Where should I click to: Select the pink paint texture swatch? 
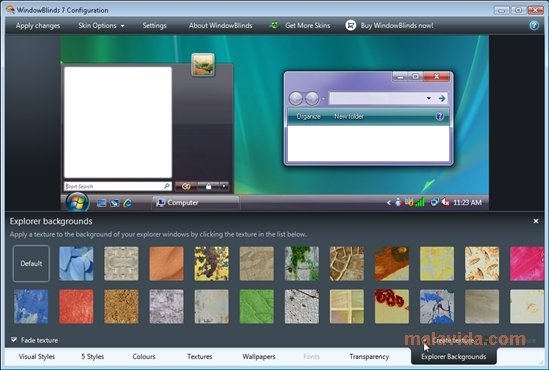527,264
